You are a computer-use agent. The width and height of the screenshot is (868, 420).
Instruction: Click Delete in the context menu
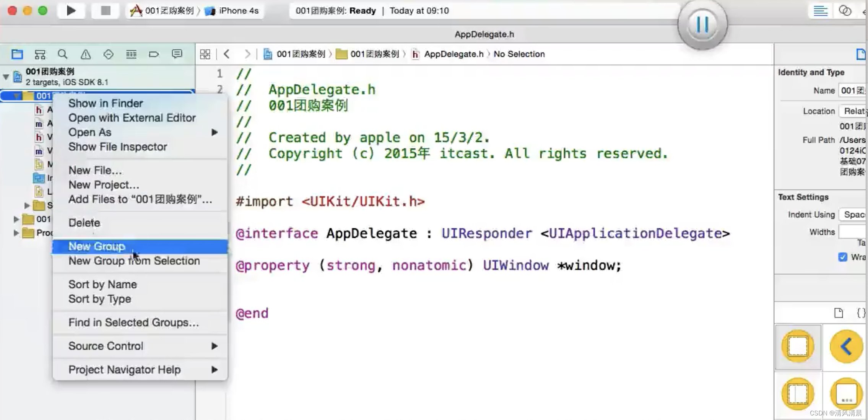[x=84, y=223]
